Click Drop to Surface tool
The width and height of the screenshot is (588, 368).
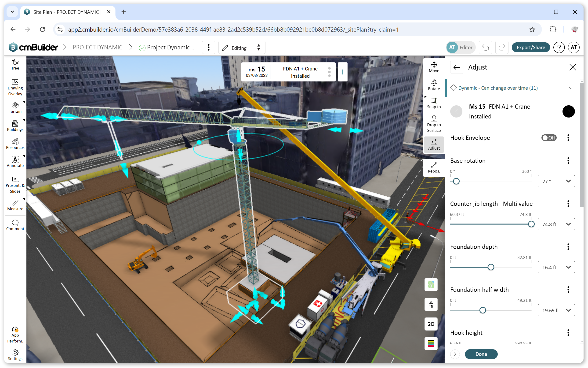coord(434,124)
